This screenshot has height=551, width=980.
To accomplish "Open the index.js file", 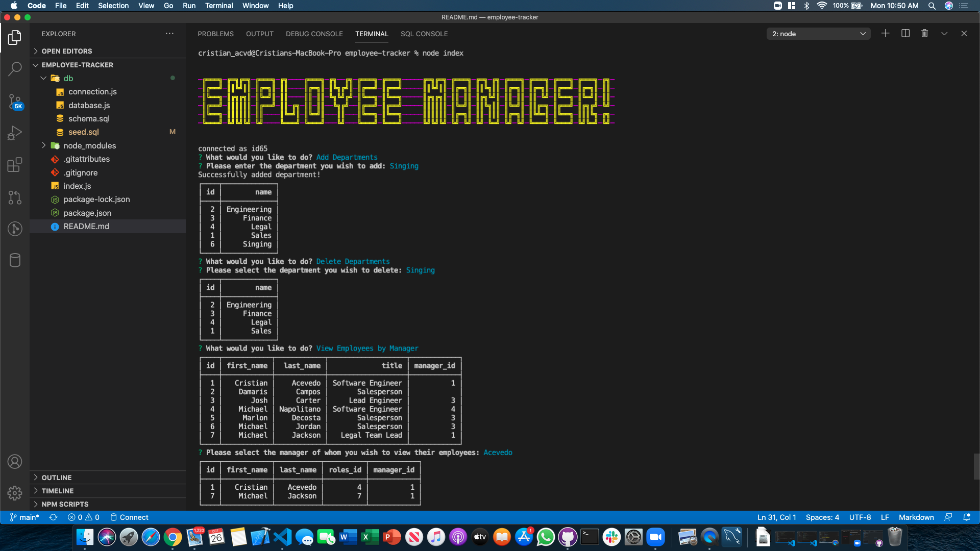I will (108, 186).
